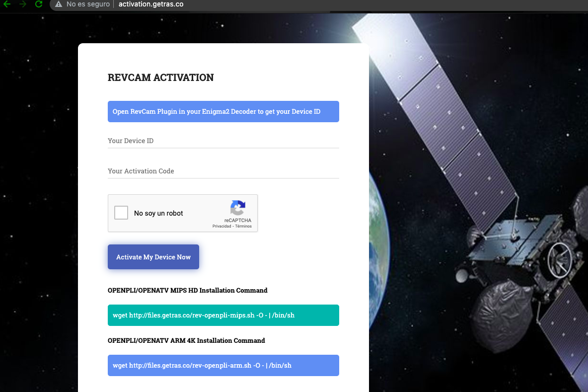This screenshot has height=392, width=588.
Task: Click the OPENPLI/OPENATV MIPS HD heading
Action: click(187, 290)
